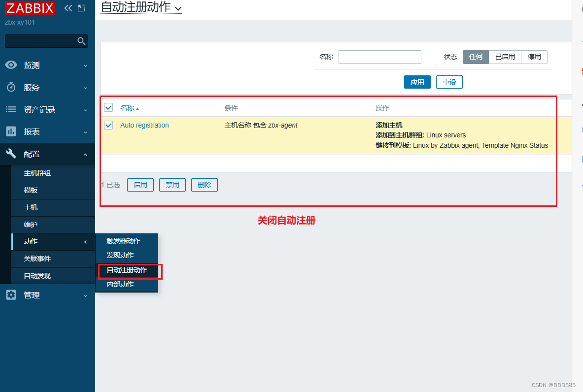Open the 管理 administration gear icon

tap(11, 295)
